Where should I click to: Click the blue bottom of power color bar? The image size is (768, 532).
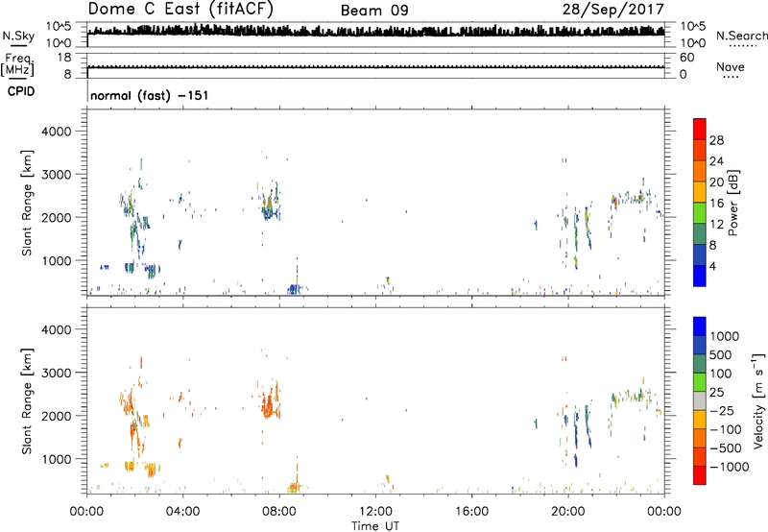700,276
